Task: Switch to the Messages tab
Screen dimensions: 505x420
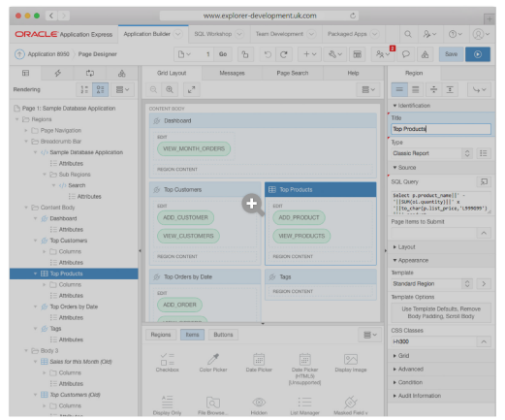Action: click(232, 73)
